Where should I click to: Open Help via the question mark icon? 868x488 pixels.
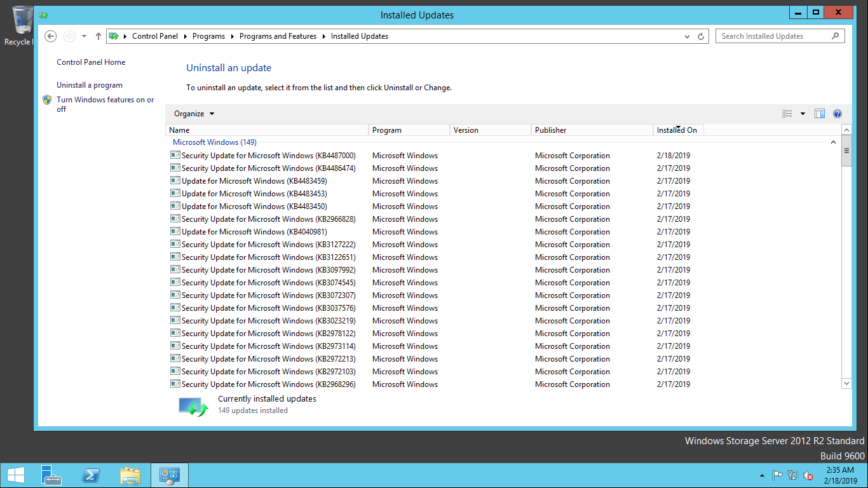point(837,114)
